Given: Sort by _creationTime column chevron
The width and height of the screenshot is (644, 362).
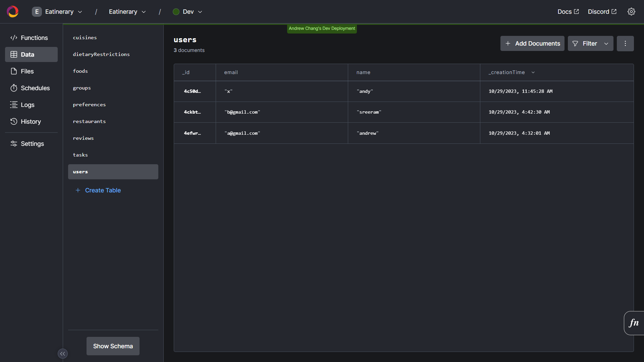Looking at the screenshot, I should [533, 72].
